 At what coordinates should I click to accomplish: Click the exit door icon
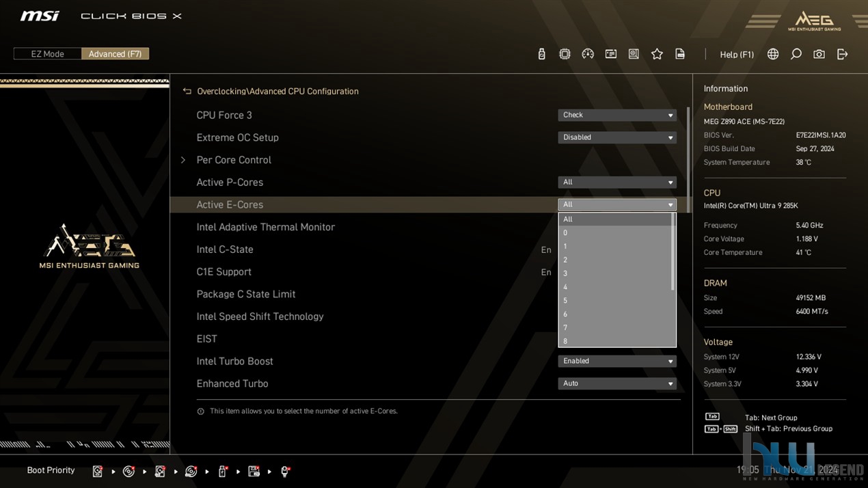tap(842, 54)
